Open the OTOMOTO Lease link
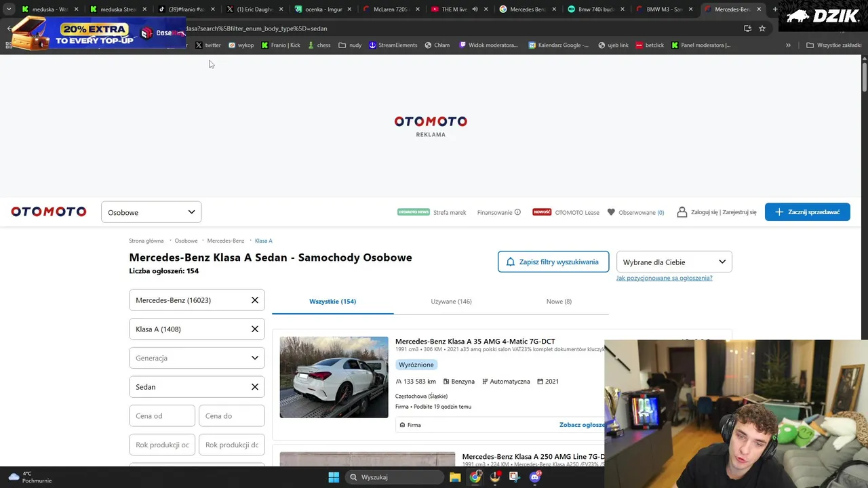Viewport: 868px width, 488px height. (577, 213)
